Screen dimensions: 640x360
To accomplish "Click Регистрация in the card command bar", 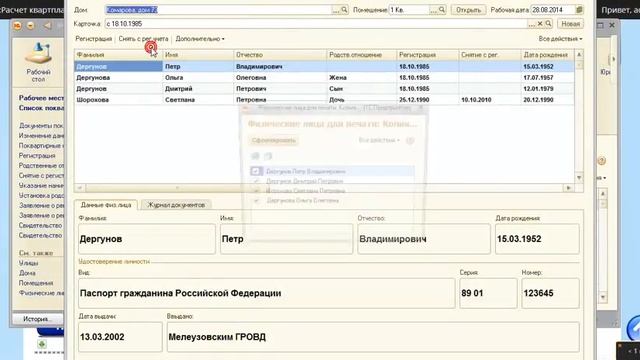I will [93, 39].
